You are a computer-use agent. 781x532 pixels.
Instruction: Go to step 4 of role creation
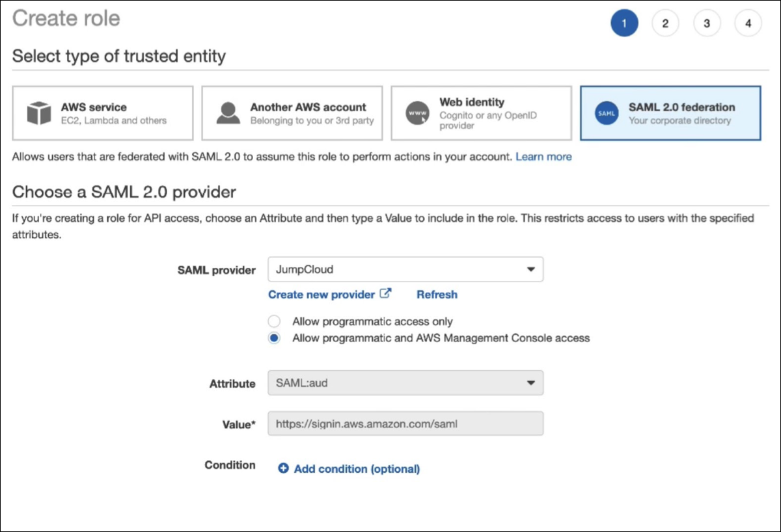tap(748, 23)
